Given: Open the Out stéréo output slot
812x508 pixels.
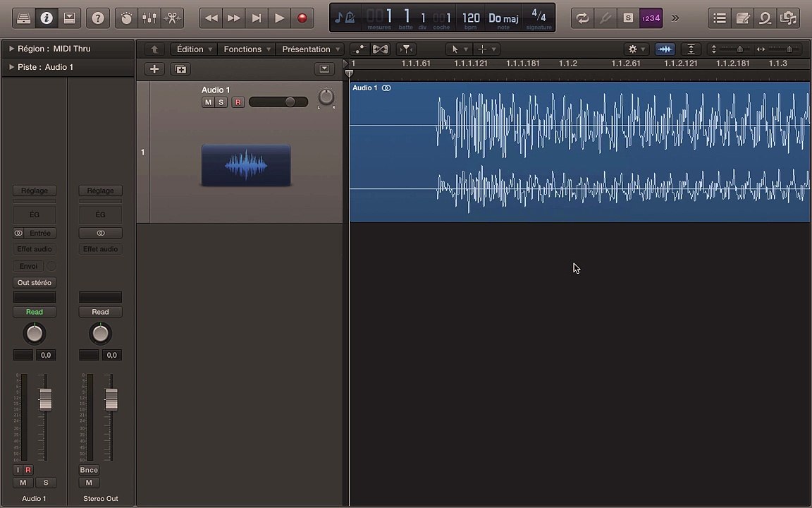Looking at the screenshot, I should coord(34,283).
